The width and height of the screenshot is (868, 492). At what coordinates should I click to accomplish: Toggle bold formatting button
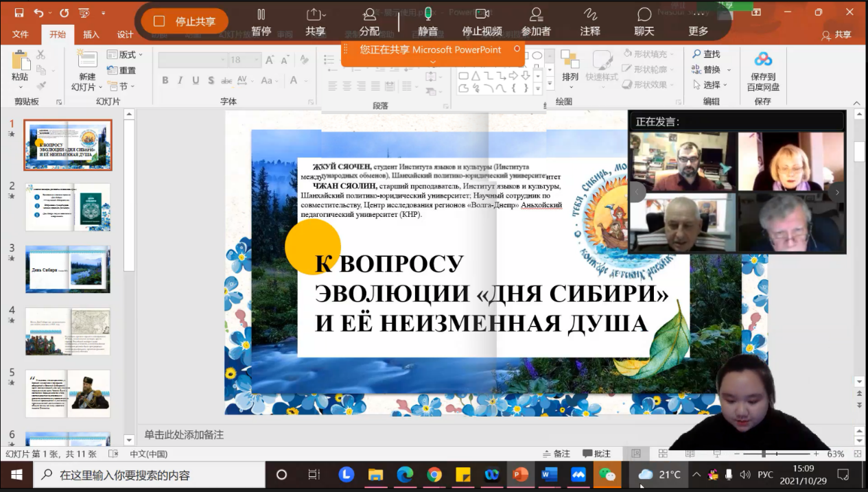pos(165,80)
